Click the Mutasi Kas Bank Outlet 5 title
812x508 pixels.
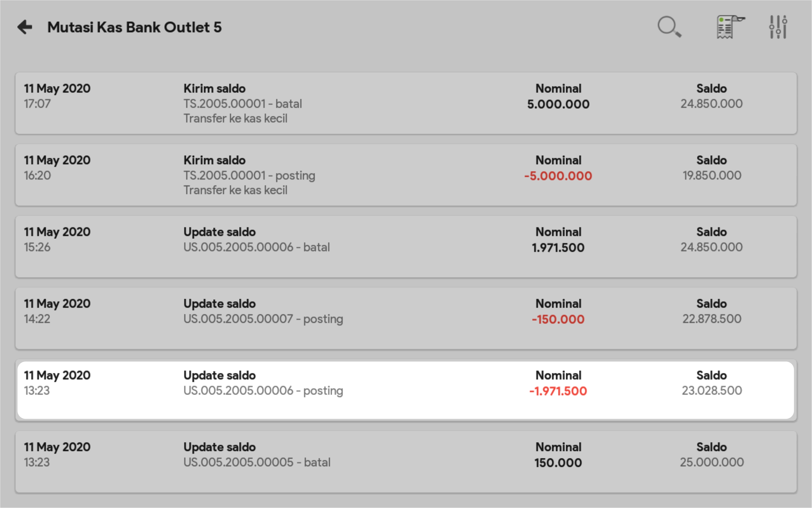point(134,27)
